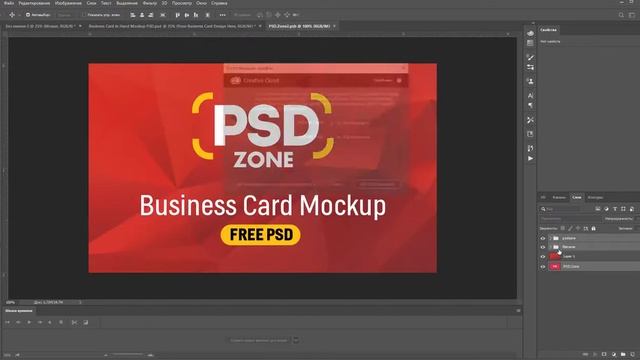
Task: Click the PSD Zone layer thumbnail
Action: (555, 267)
